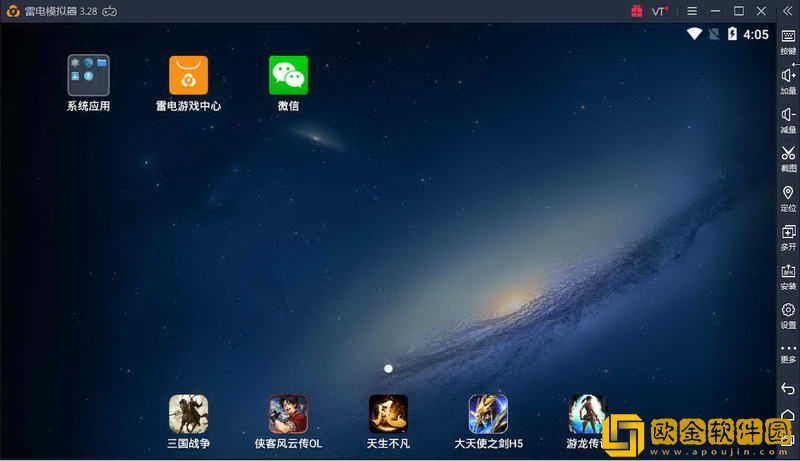800x461 pixels.
Task: Launch 雷电游戏中心 app
Action: click(x=188, y=75)
